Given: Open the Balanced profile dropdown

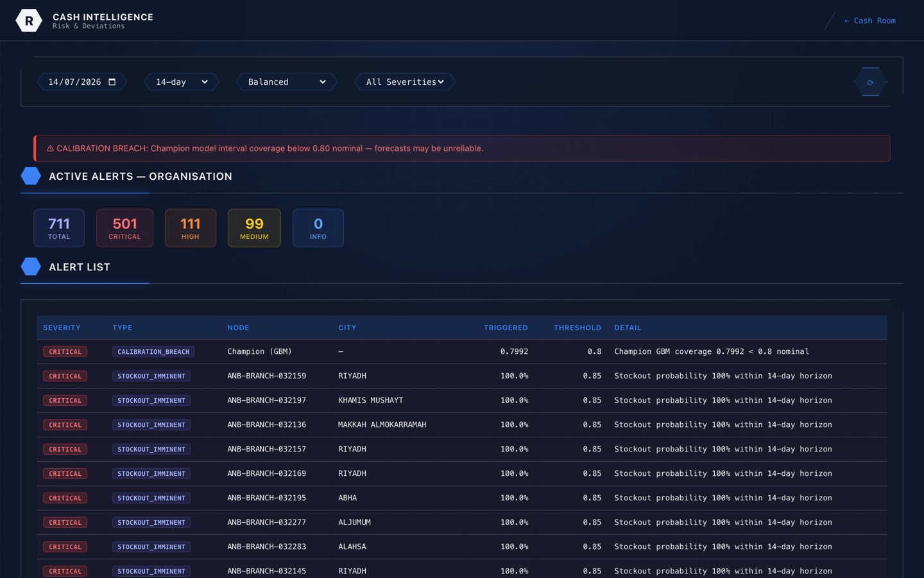Looking at the screenshot, I should click(x=287, y=82).
